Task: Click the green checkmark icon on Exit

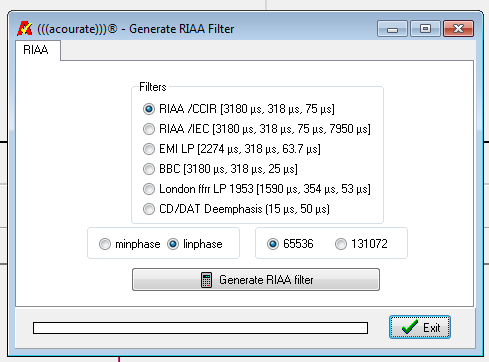Action: [410, 327]
